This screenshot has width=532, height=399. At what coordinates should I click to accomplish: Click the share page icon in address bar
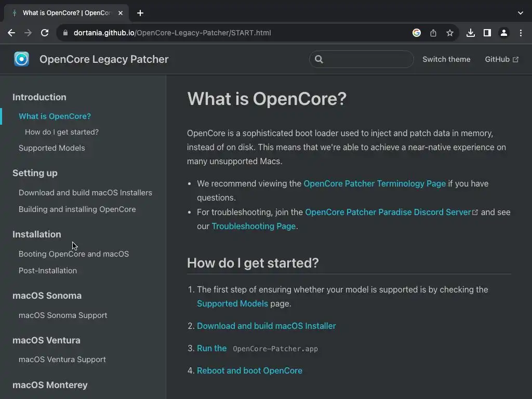point(433,33)
